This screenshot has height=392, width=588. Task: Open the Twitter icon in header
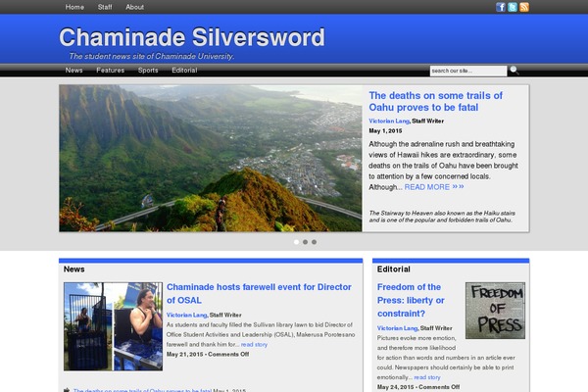tap(513, 7)
